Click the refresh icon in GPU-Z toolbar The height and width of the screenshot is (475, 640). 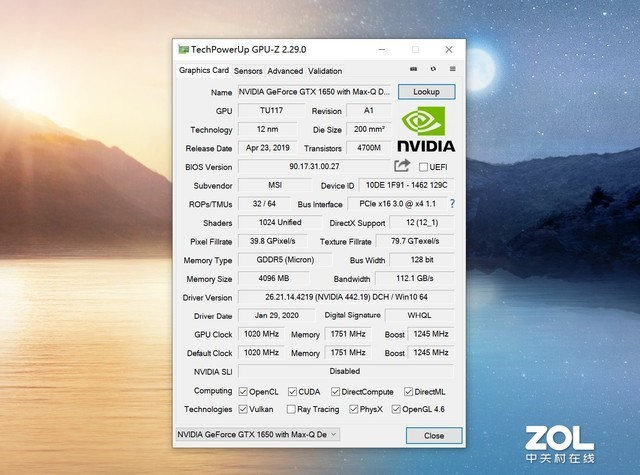[x=433, y=69]
